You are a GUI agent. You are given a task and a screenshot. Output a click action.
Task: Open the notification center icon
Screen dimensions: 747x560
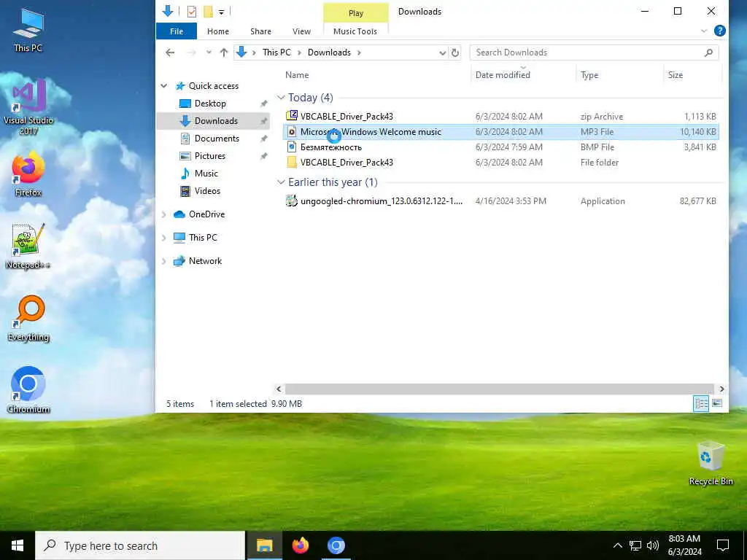point(723,545)
